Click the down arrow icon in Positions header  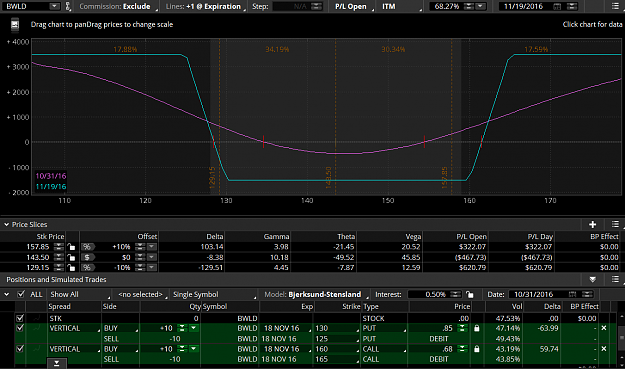[x=593, y=279]
